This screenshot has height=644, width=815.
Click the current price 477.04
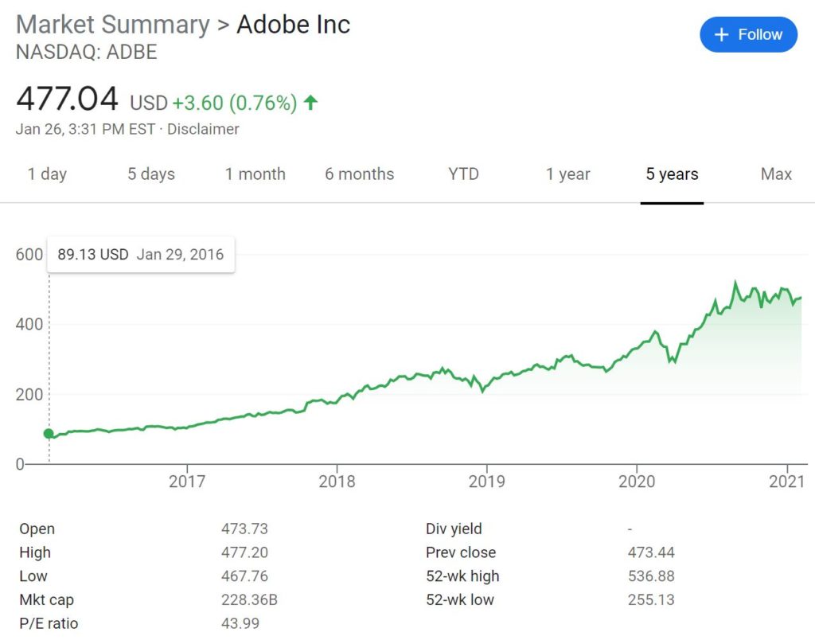pyautogui.click(x=68, y=99)
